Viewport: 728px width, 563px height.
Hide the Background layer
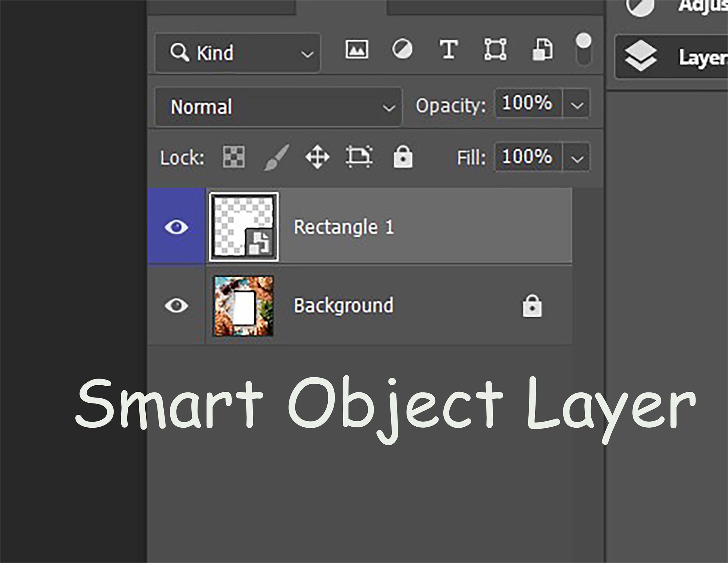176,305
